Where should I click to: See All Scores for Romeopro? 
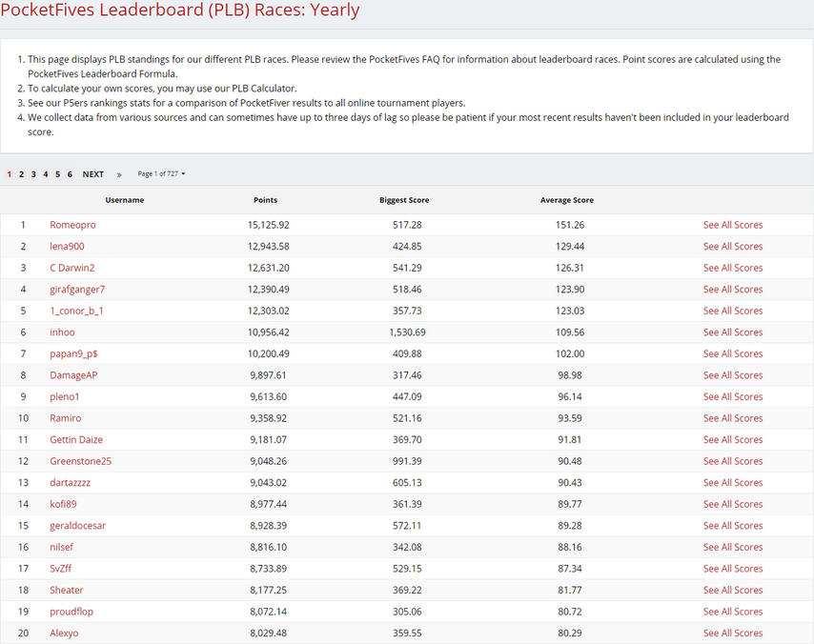[x=733, y=225]
